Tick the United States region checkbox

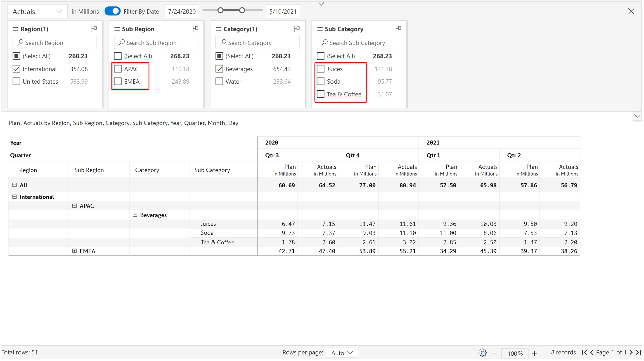[16, 81]
